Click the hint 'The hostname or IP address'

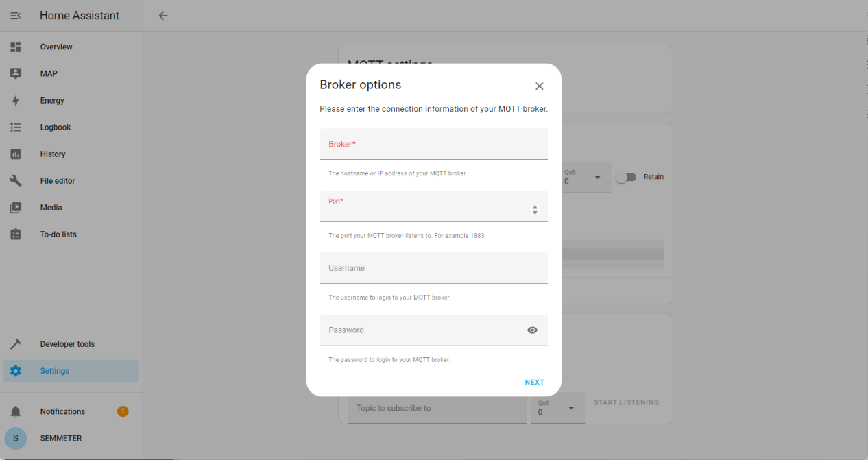[x=398, y=173]
